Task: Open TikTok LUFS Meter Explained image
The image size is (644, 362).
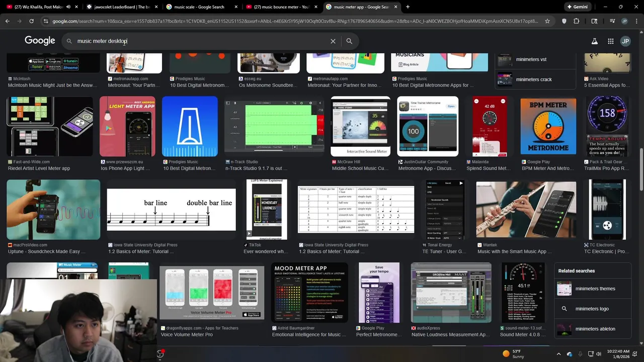Action: [267, 209]
